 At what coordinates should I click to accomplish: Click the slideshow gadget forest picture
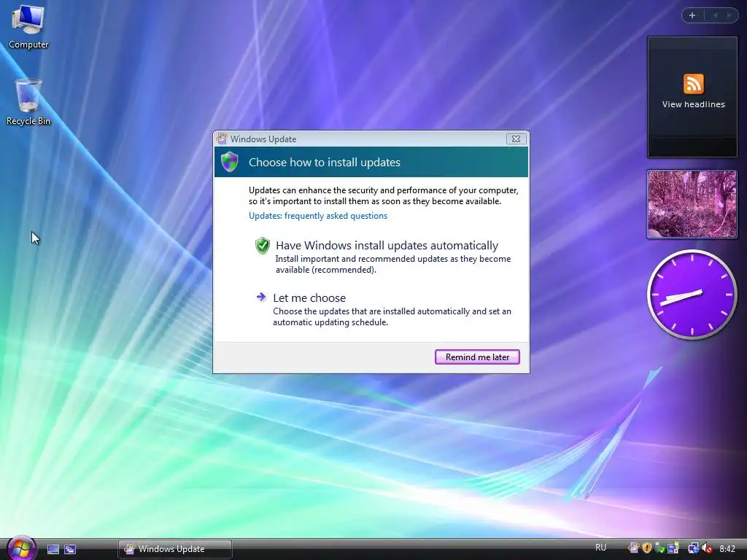[692, 204]
